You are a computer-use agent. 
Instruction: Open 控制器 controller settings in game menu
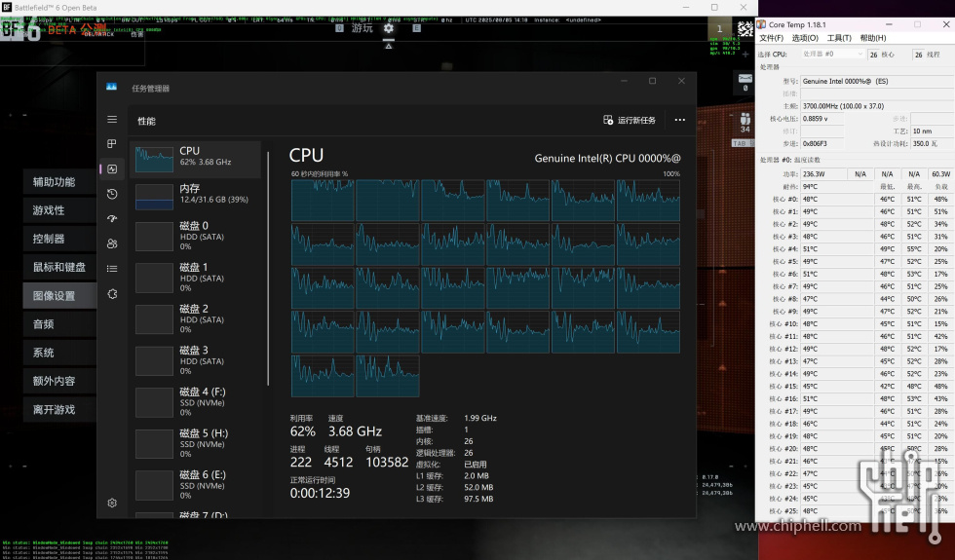pos(59,239)
